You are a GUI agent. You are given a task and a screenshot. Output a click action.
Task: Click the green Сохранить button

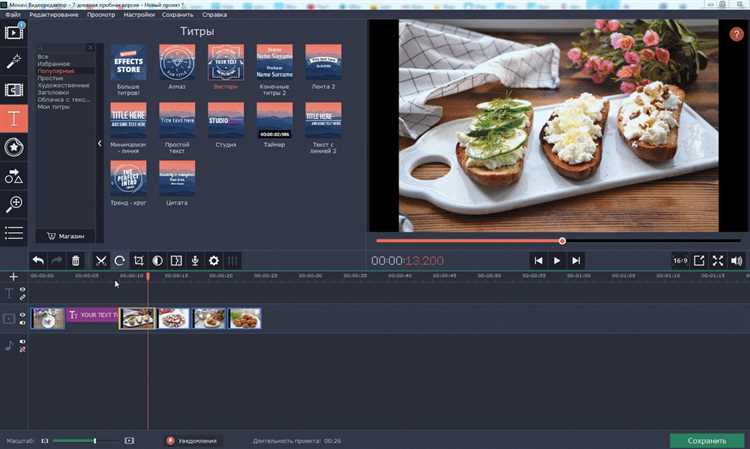tap(706, 440)
